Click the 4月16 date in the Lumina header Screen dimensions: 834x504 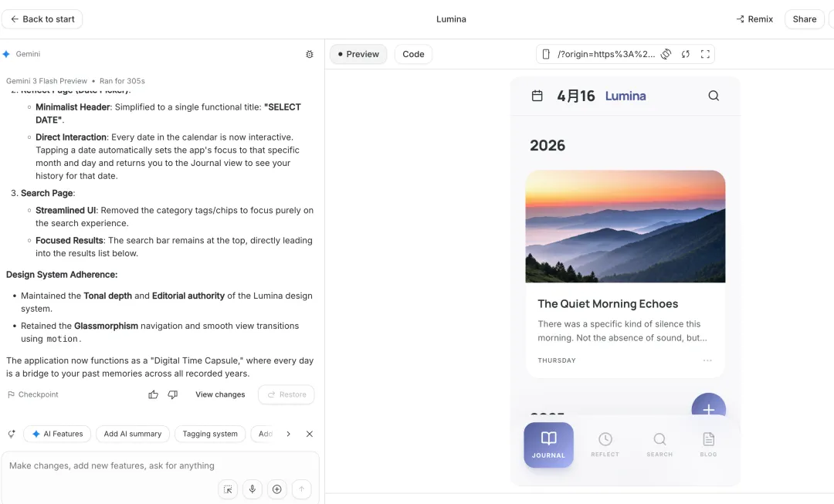coord(575,96)
